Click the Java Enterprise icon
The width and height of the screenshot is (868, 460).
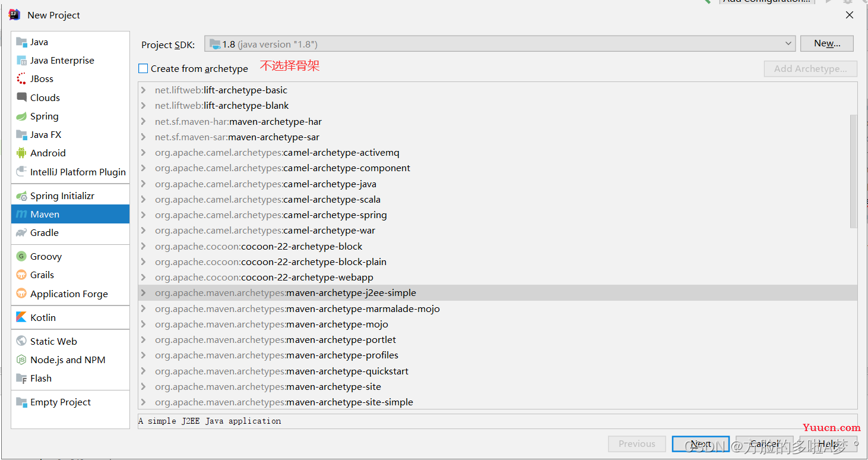(21, 61)
